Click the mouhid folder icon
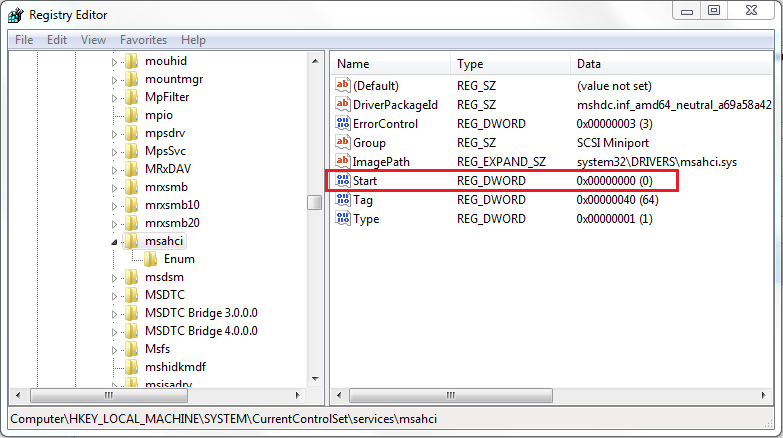The width and height of the screenshot is (783, 438). tap(131, 61)
